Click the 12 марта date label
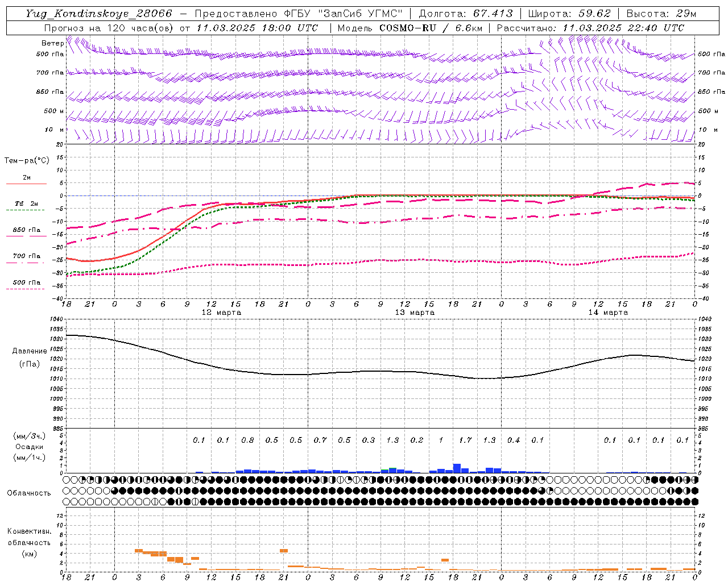Screen dimensions: 728x582 point(221,313)
